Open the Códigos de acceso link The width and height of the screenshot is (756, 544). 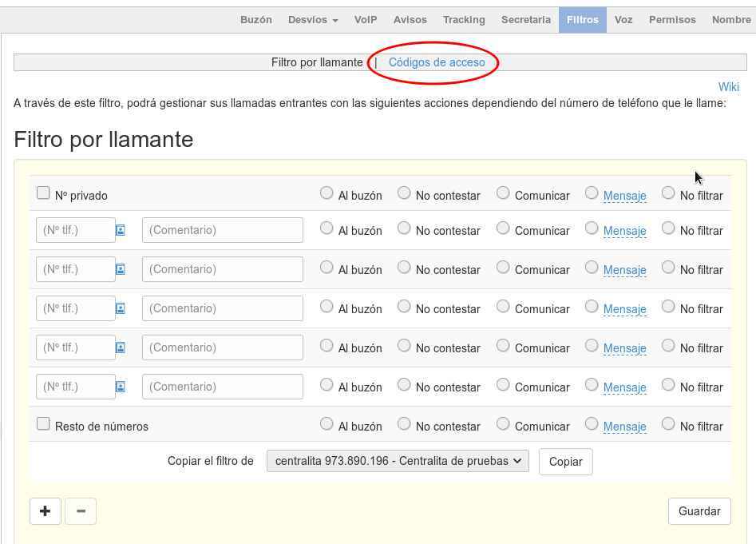[x=435, y=62]
